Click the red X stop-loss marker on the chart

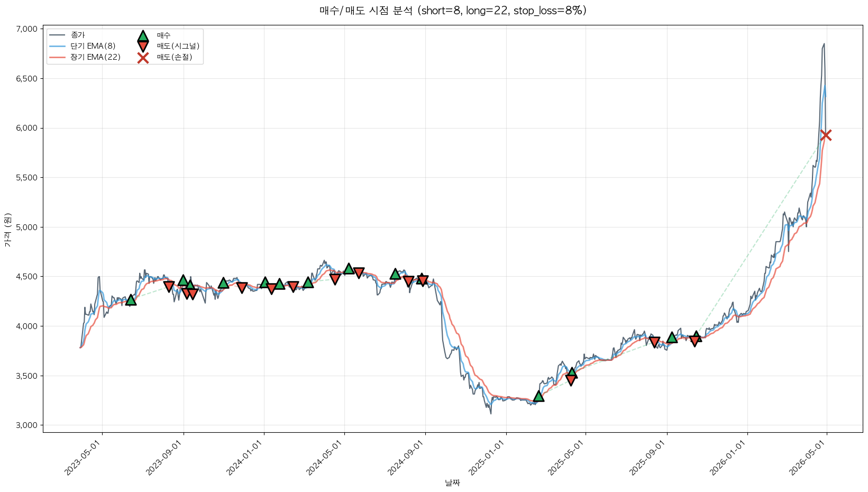[826, 135]
